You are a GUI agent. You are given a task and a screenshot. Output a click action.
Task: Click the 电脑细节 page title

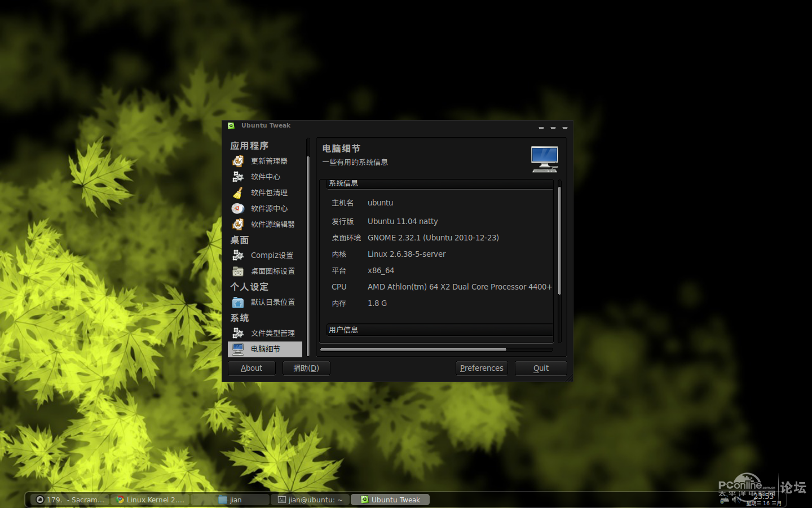[341, 148]
